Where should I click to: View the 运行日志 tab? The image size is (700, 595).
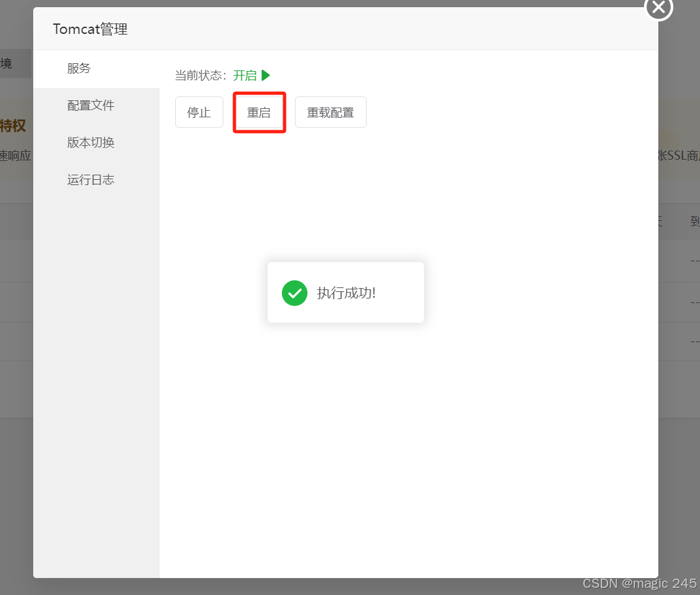tap(96, 180)
